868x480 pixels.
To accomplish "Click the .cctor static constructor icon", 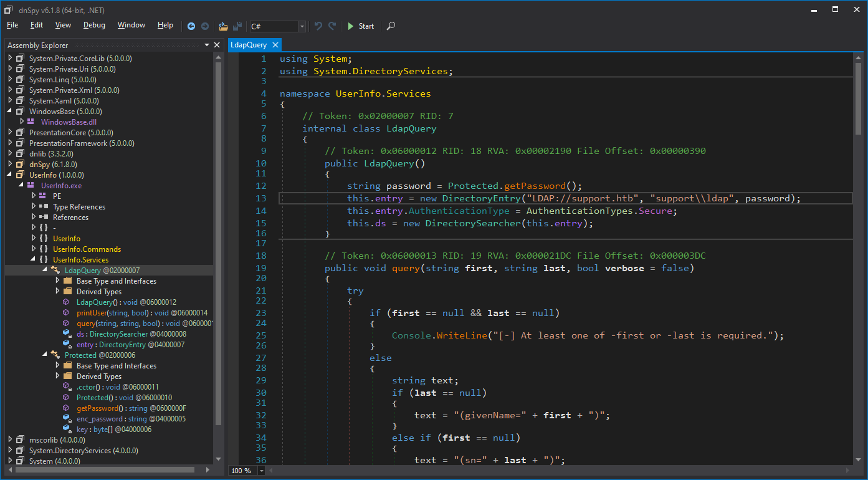I will pyautogui.click(x=67, y=386).
